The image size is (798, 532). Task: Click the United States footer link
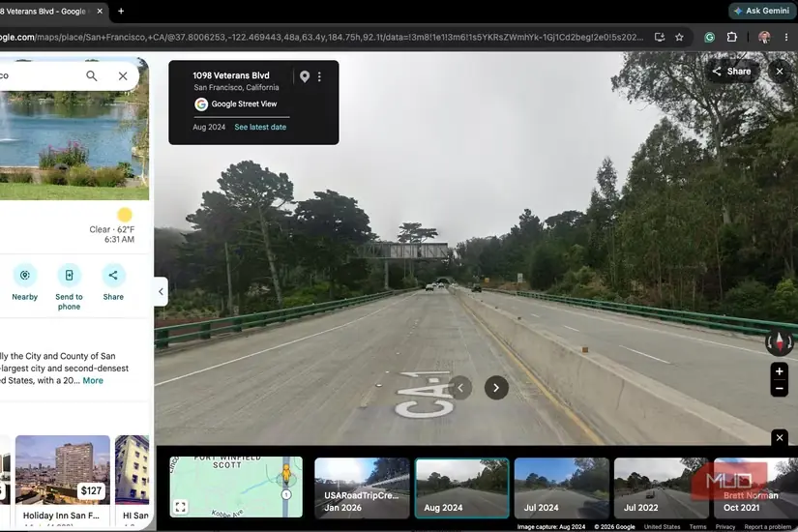[x=662, y=527]
